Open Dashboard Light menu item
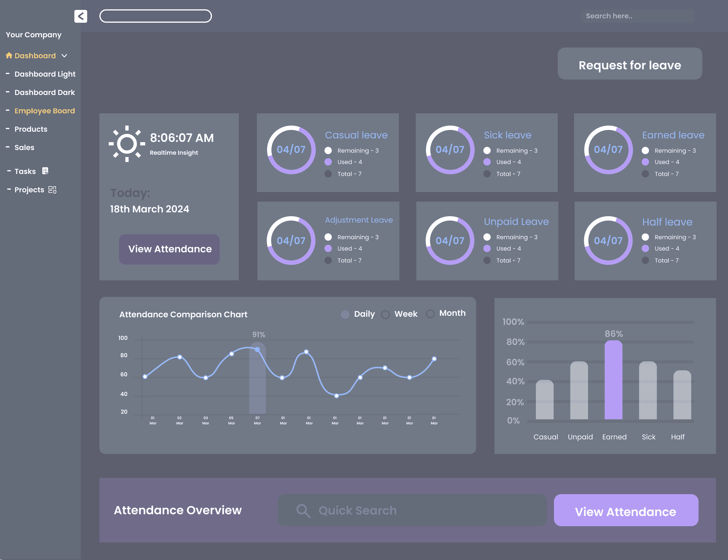 point(45,74)
